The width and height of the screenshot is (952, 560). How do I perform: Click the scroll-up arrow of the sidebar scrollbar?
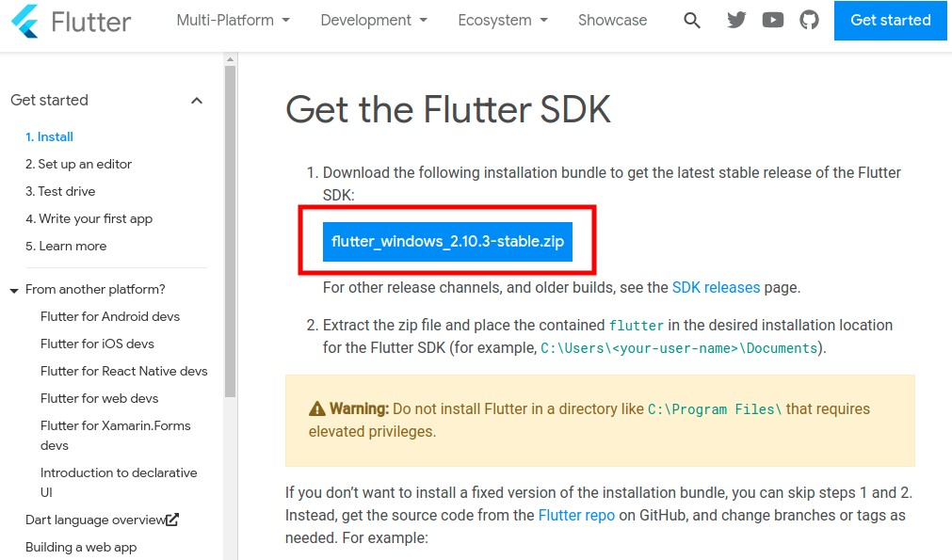pos(230,59)
